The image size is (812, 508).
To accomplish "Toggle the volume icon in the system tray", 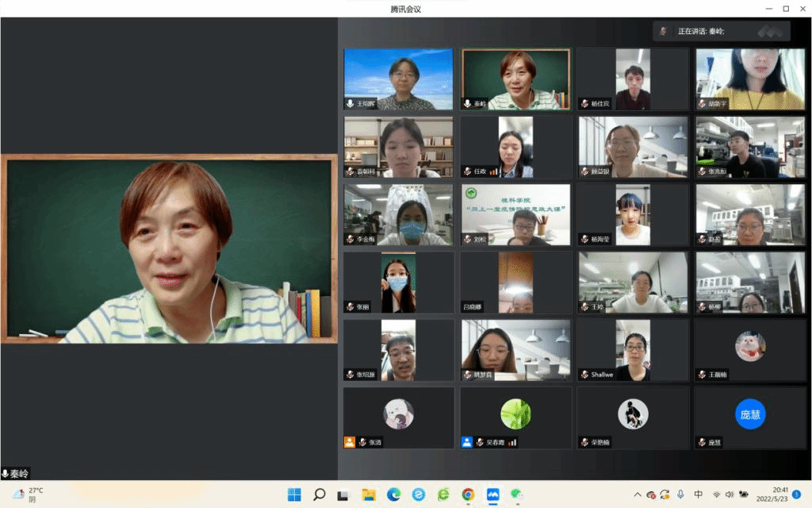I will click(x=730, y=495).
